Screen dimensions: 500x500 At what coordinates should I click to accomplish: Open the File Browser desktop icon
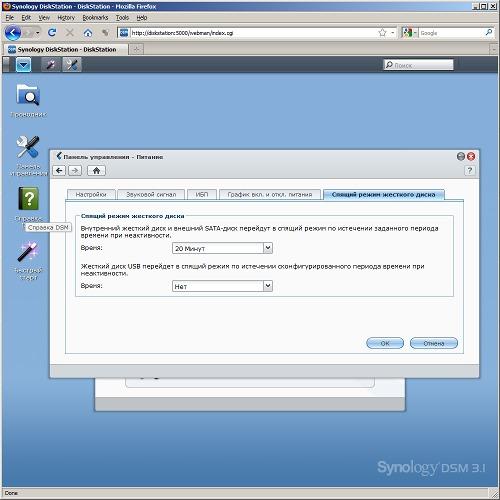(28, 100)
